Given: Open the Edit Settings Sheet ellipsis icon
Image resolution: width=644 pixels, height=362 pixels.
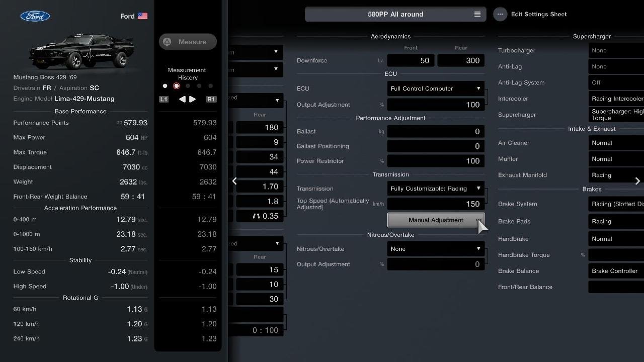Looking at the screenshot, I should [x=500, y=14].
